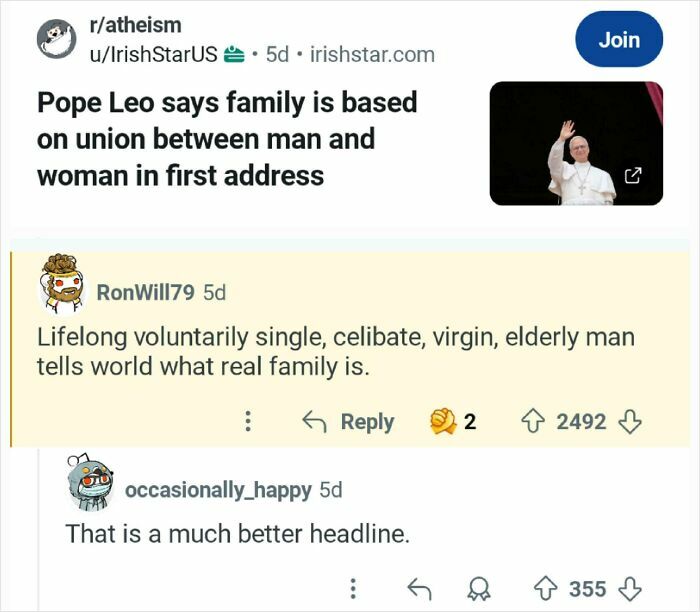
Task: Click the external link icon on thumbnail
Action: (x=633, y=177)
